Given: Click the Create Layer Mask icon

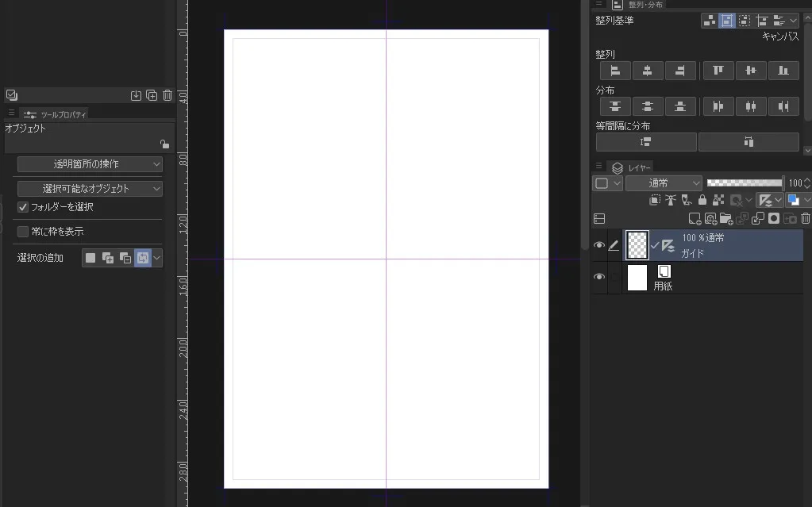Looking at the screenshot, I should click(x=774, y=218).
